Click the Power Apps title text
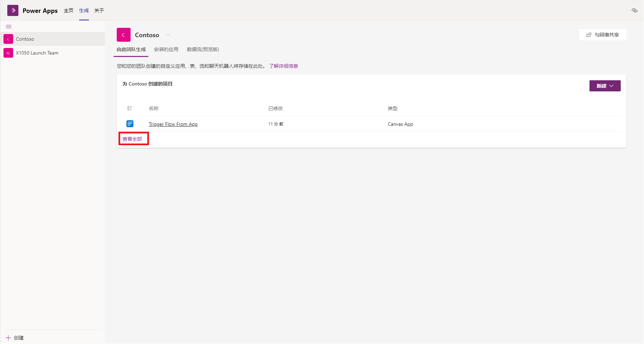This screenshot has height=344, width=644. click(40, 11)
